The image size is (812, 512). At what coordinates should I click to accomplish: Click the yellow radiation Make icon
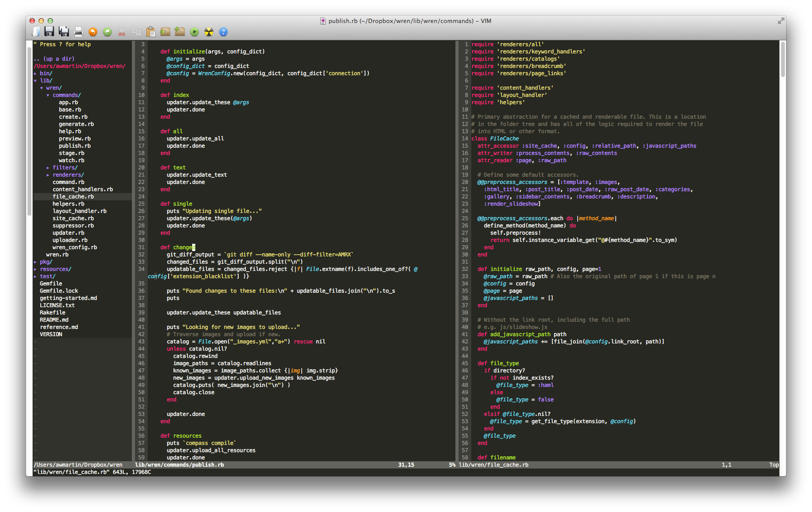209,32
